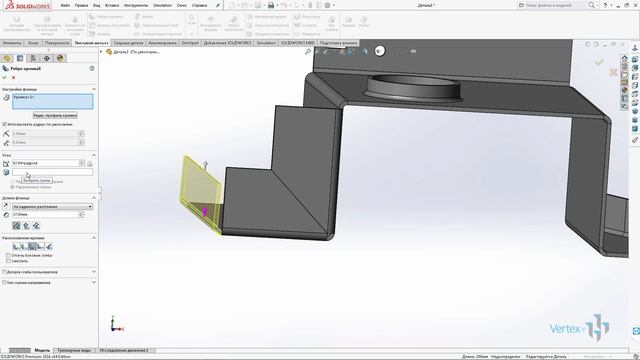Click the flange length value field
Viewport: 640px width, 360px height.
coord(45,214)
